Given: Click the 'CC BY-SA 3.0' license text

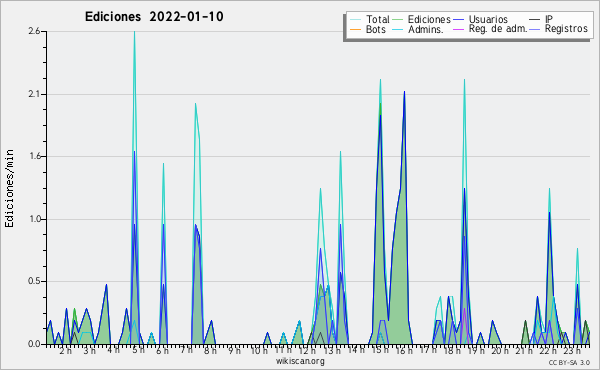Looking at the screenshot, I should point(569,362).
